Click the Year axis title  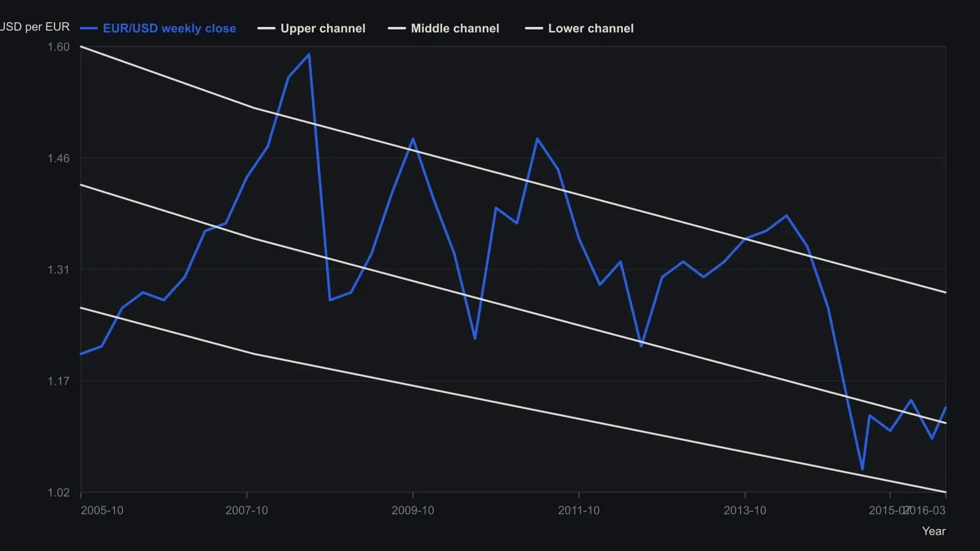pyautogui.click(x=934, y=531)
